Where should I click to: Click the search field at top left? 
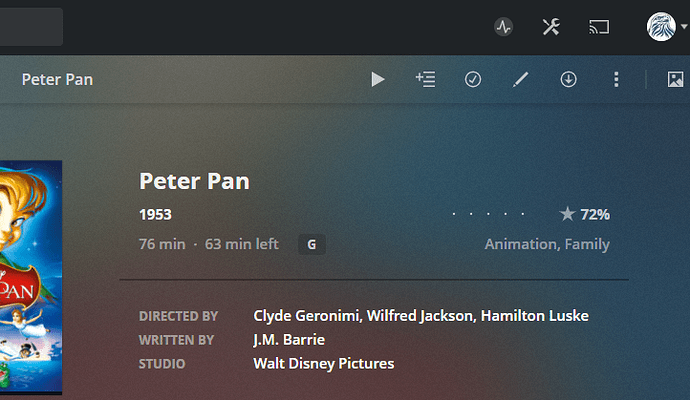pyautogui.click(x=30, y=27)
